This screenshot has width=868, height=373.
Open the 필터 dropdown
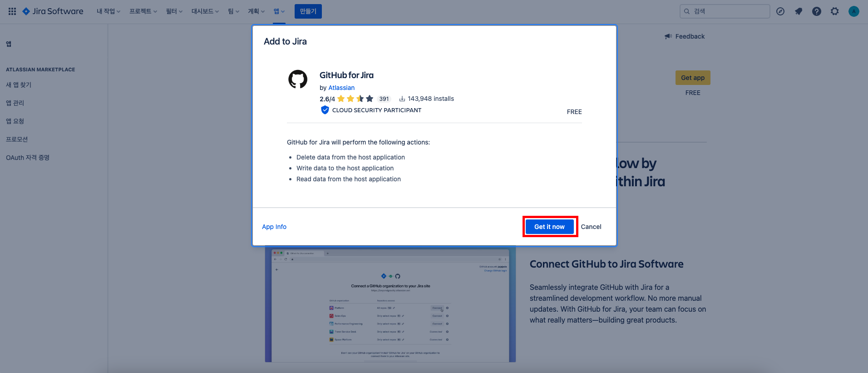pos(174,11)
